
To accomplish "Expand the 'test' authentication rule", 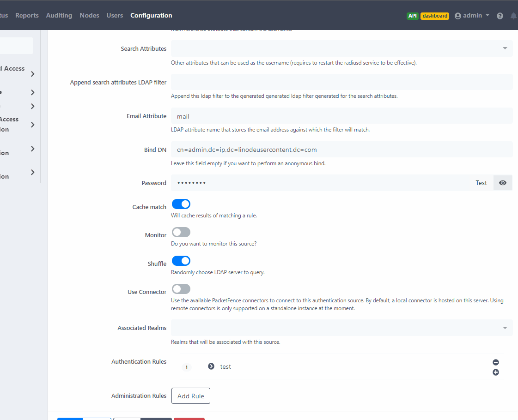I will pos(211,366).
